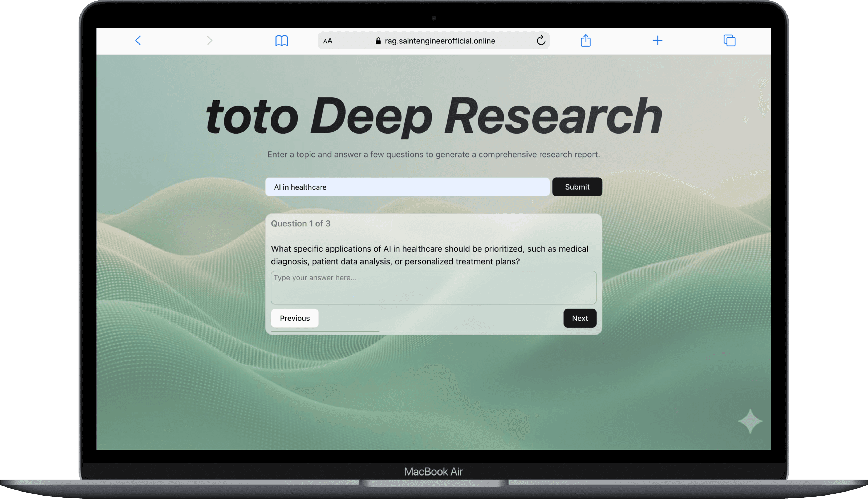868x499 pixels.
Task: Click the question text about AI applications
Action: coord(429,255)
